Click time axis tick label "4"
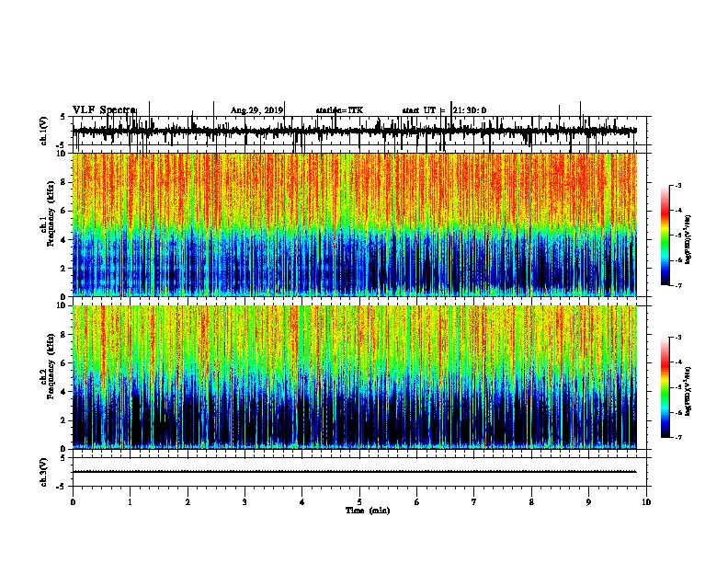Screen dimensions: 728x563 click(302, 502)
